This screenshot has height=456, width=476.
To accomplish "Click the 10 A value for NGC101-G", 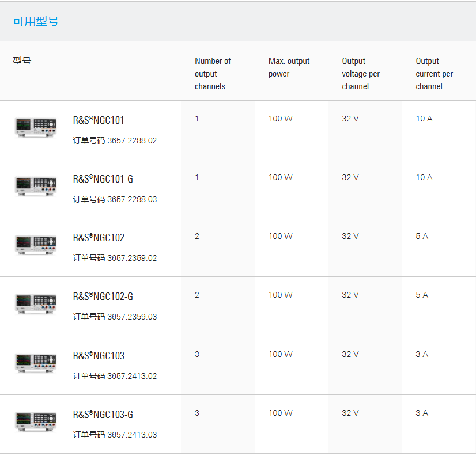I will coord(424,177).
